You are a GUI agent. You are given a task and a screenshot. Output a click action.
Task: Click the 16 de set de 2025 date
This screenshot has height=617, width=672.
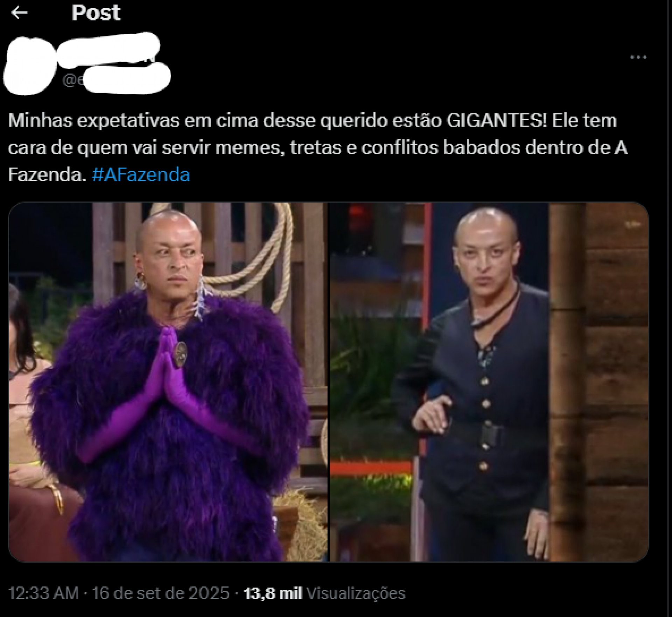pyautogui.click(x=161, y=593)
